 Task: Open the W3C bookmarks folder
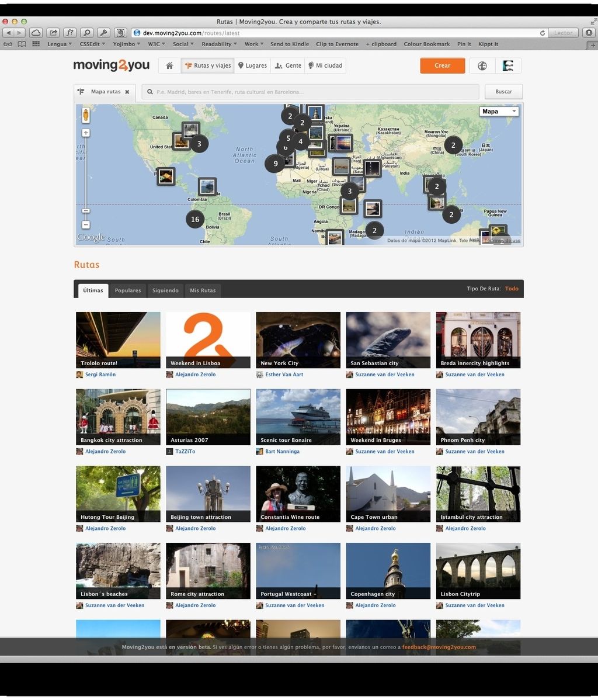coord(156,44)
